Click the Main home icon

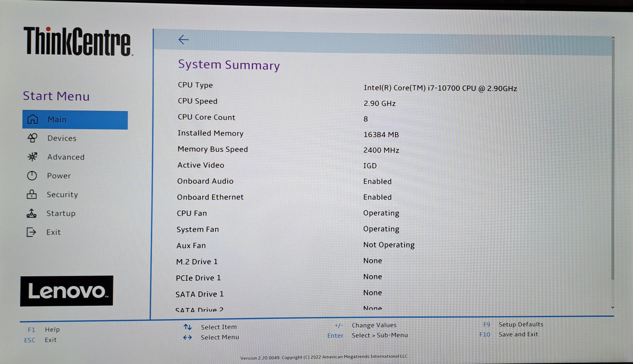[x=32, y=119]
